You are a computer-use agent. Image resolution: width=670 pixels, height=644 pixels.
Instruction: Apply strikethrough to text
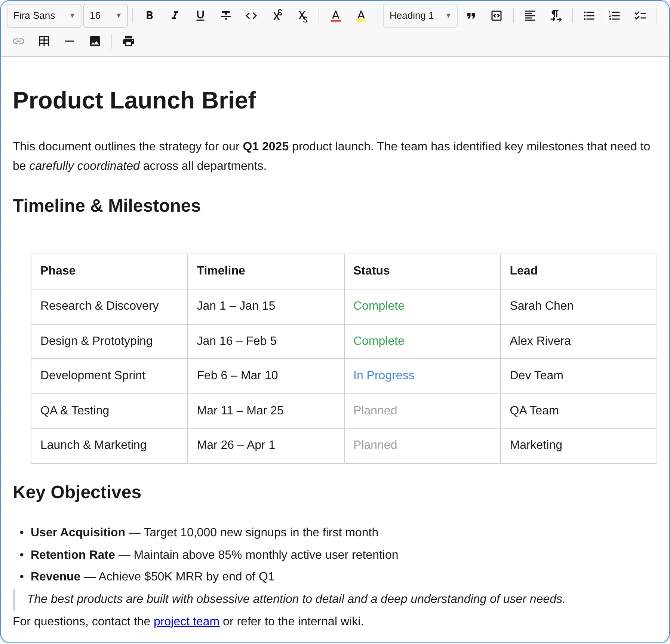tap(225, 16)
